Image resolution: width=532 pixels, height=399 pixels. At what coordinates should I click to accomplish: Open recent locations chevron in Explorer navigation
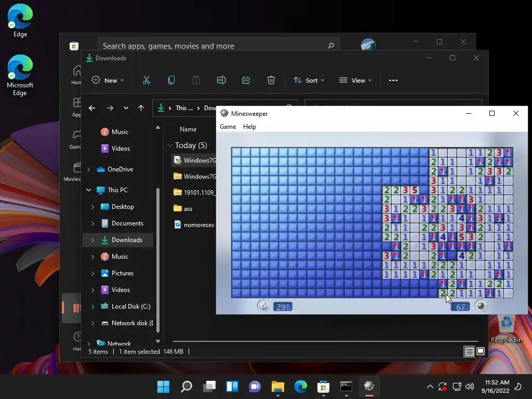point(126,108)
